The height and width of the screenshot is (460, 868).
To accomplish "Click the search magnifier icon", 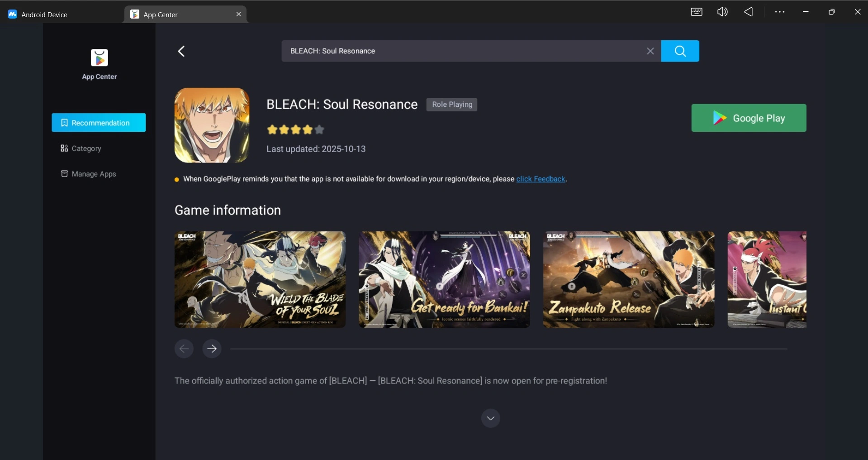I will click(x=680, y=51).
